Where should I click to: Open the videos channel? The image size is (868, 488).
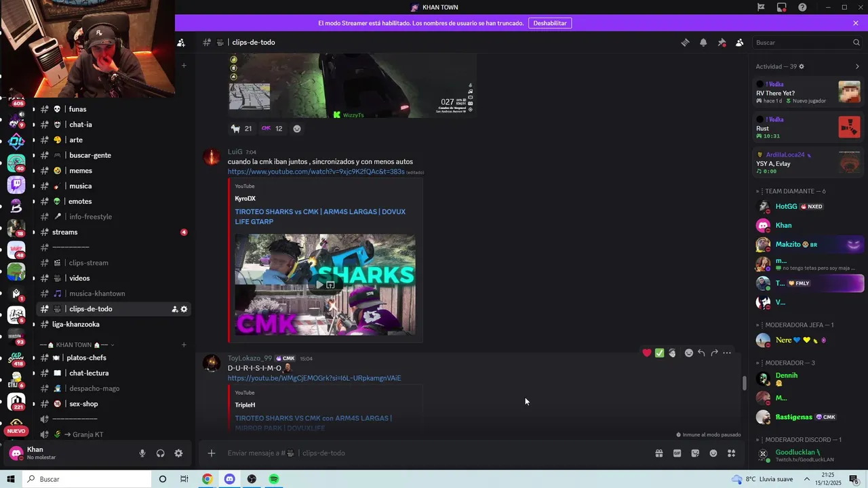click(113, 278)
